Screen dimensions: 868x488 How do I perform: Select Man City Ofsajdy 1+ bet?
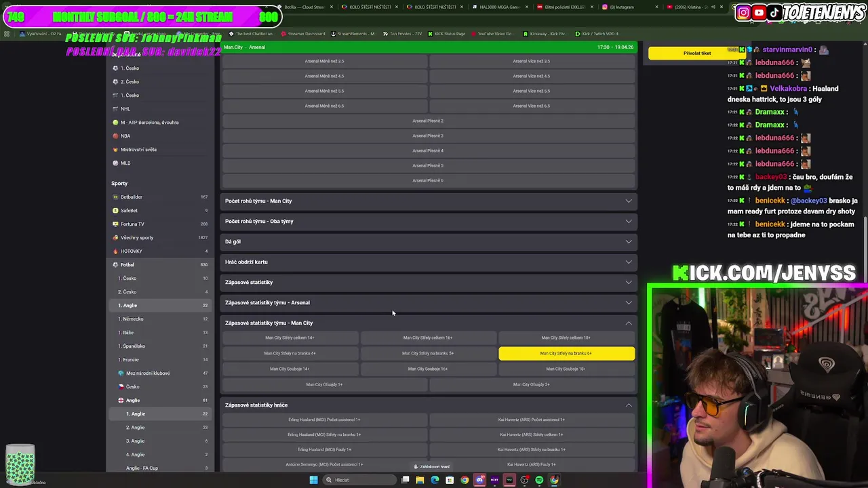click(324, 384)
